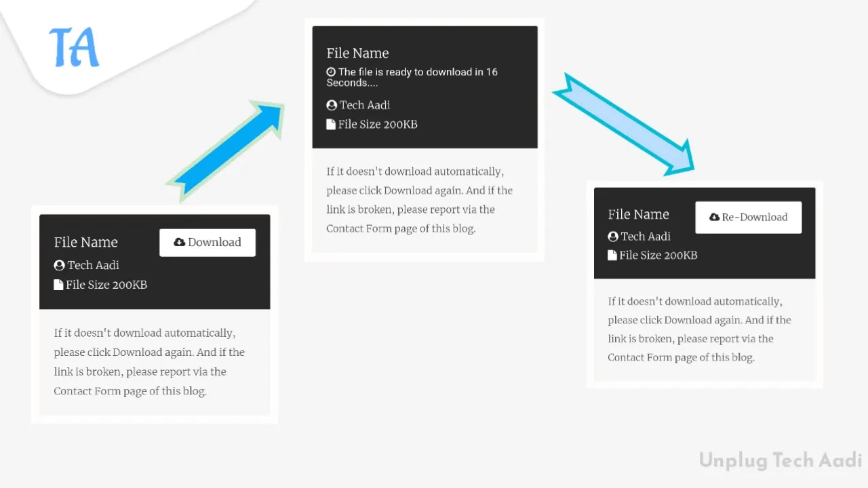
Task: Click the user icon in the middle card
Action: tap(332, 105)
